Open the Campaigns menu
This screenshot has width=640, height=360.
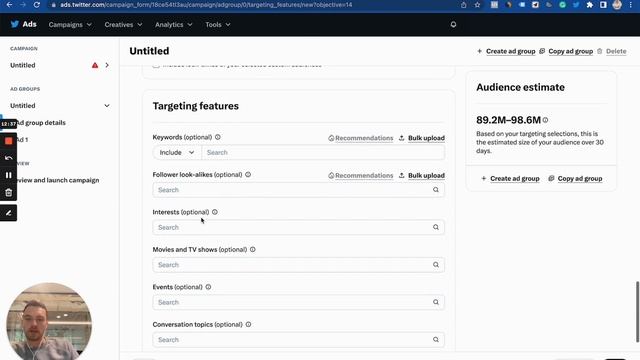pos(70,24)
